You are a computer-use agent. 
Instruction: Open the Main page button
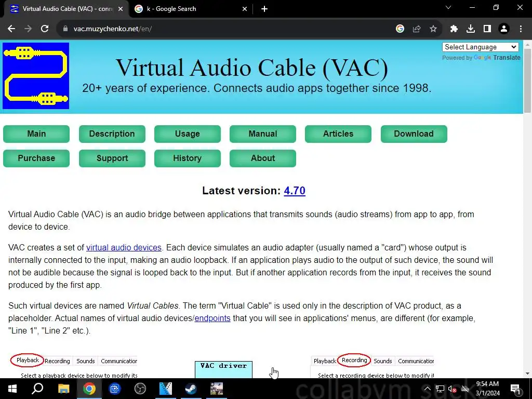[x=36, y=134]
